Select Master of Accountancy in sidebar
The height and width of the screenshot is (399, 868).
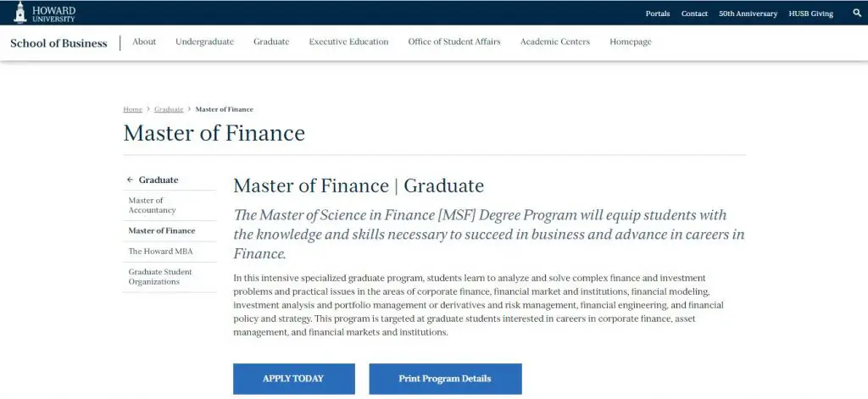pyautogui.click(x=153, y=205)
